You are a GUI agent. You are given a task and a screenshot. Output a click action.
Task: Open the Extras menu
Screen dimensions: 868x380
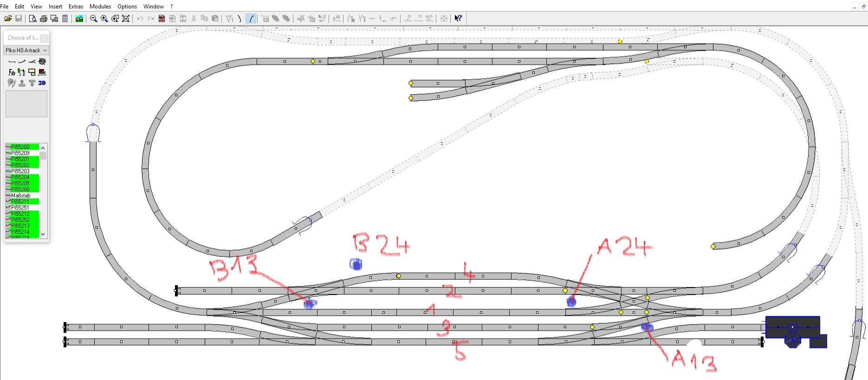point(76,7)
